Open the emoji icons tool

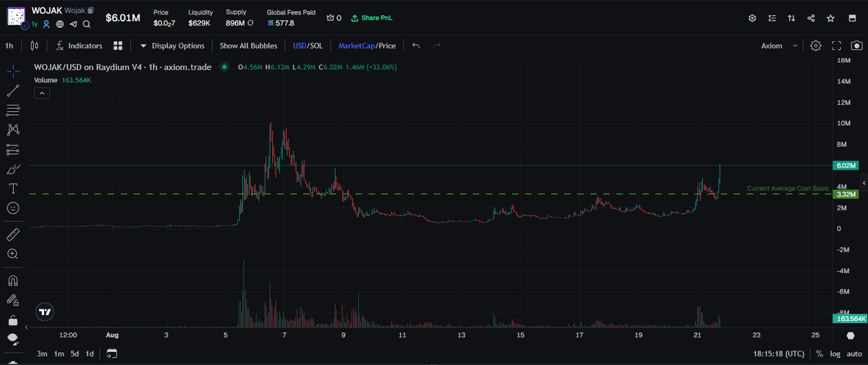pos(13,208)
